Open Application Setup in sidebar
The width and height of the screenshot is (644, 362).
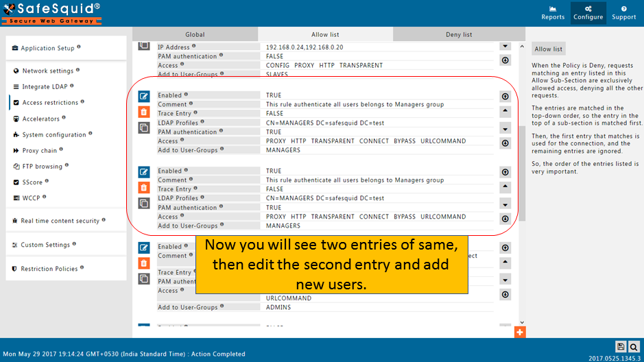pyautogui.click(x=47, y=48)
